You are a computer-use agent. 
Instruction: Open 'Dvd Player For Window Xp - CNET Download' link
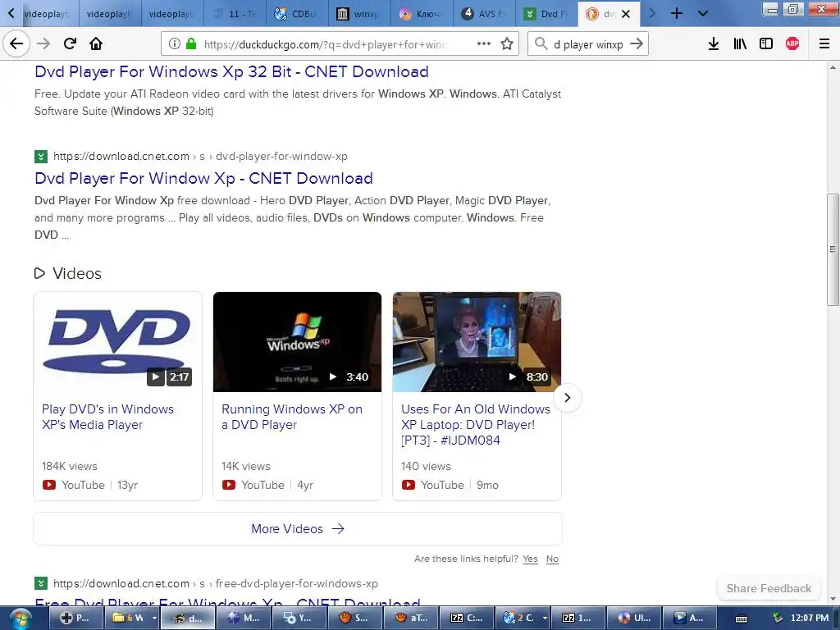coord(203,178)
